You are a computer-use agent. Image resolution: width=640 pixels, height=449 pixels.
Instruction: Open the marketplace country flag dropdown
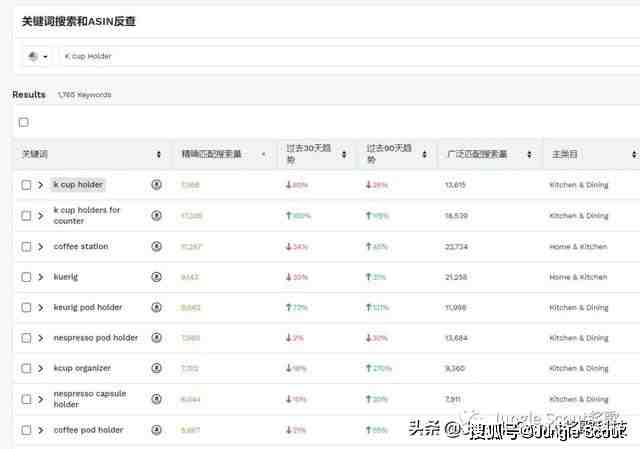(38, 56)
